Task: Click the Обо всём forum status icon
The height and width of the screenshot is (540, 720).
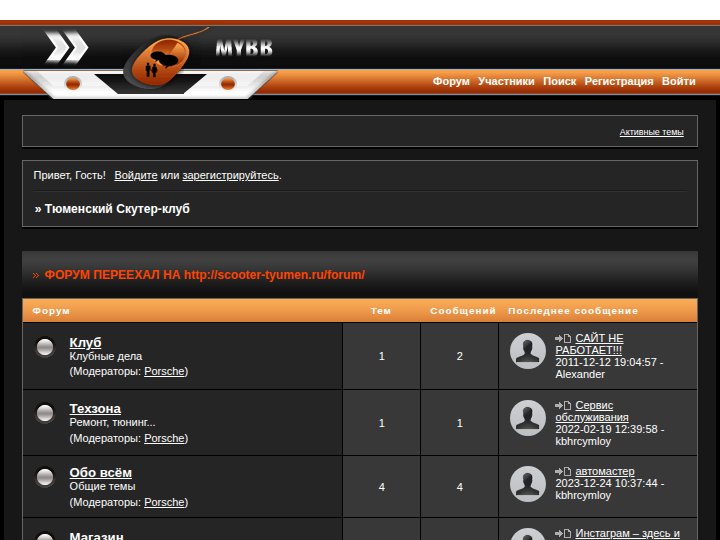Action: [x=45, y=477]
